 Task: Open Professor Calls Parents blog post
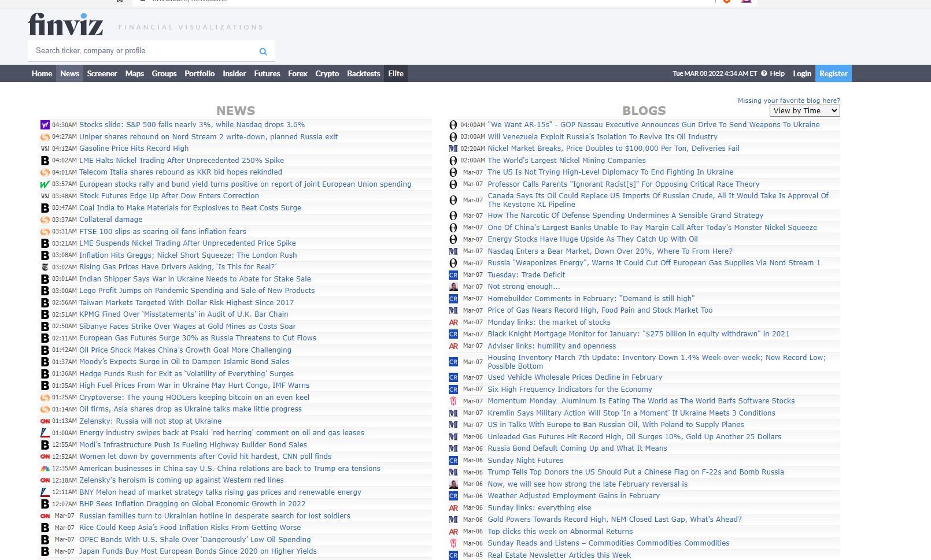click(623, 184)
